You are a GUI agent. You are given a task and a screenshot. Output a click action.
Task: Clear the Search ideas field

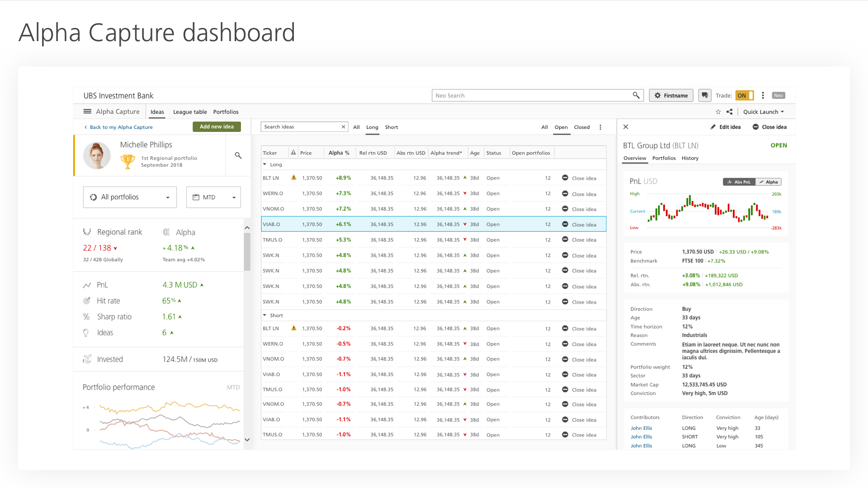pos(343,127)
